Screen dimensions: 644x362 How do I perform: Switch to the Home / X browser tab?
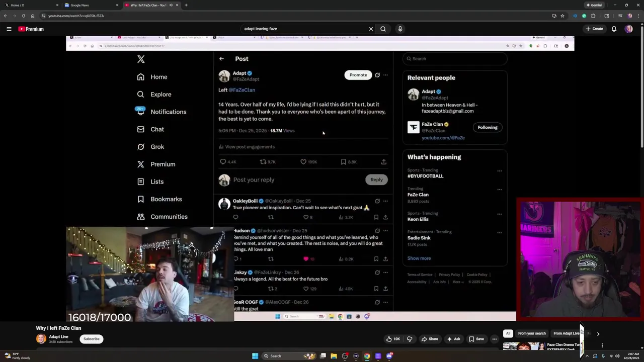click(30, 5)
